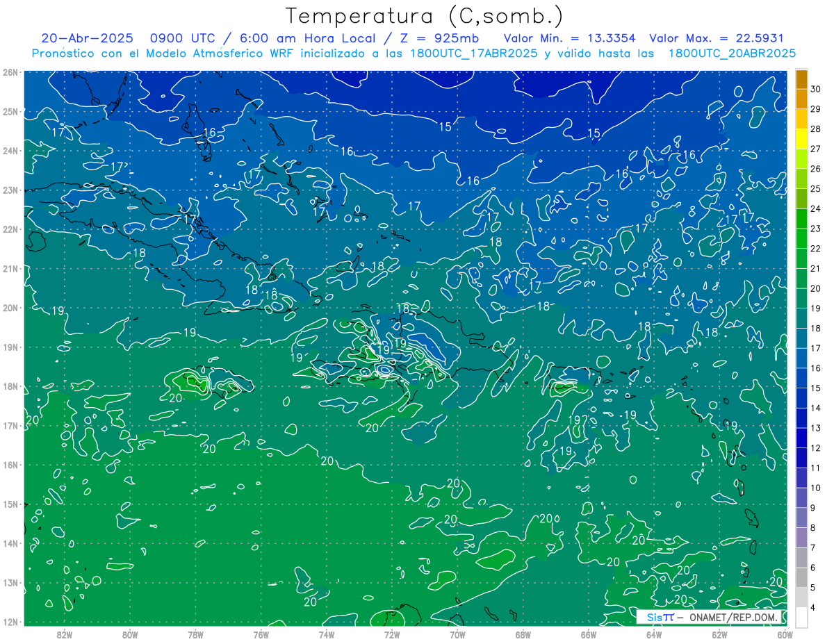Click the '18N' latitude axis label
The height and width of the screenshot is (644, 834).
(x=10, y=386)
